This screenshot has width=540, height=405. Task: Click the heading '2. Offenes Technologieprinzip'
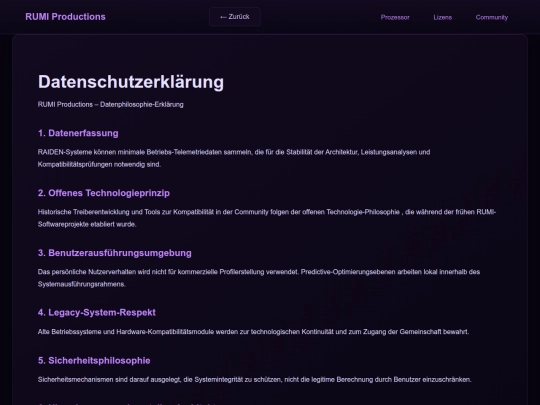[x=104, y=193]
